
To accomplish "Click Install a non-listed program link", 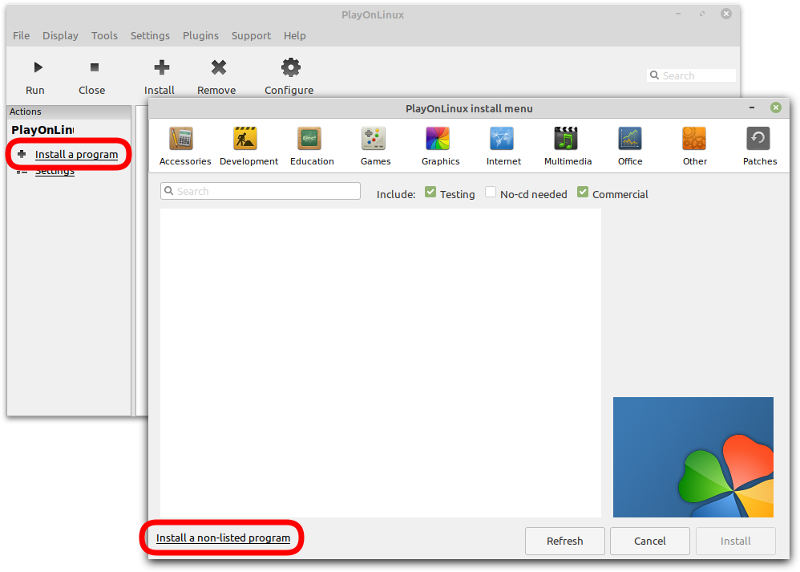I will (223, 538).
